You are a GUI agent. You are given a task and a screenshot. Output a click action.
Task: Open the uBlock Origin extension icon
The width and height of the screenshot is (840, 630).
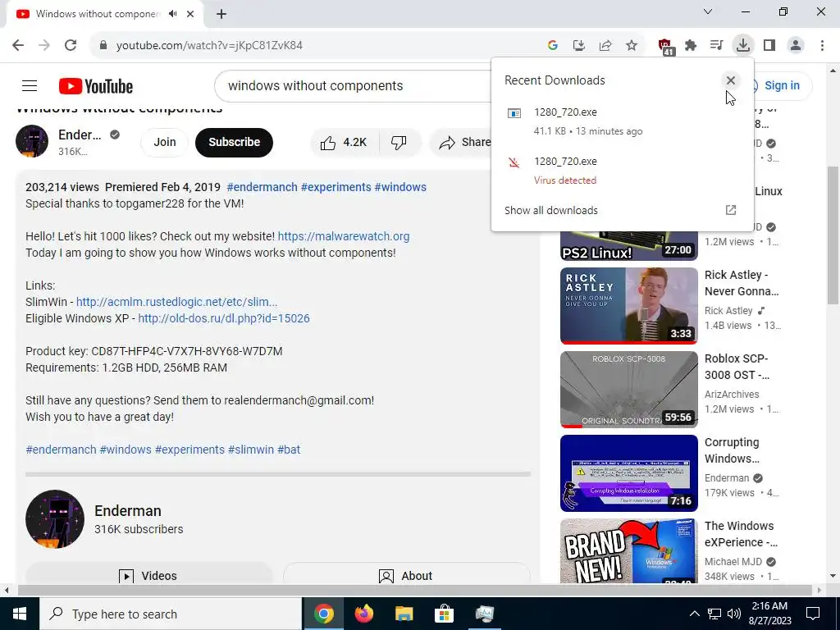pyautogui.click(x=666, y=47)
